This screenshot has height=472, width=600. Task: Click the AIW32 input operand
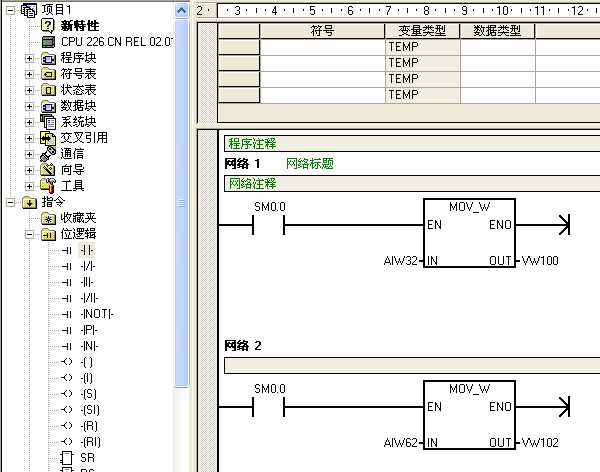(400, 261)
